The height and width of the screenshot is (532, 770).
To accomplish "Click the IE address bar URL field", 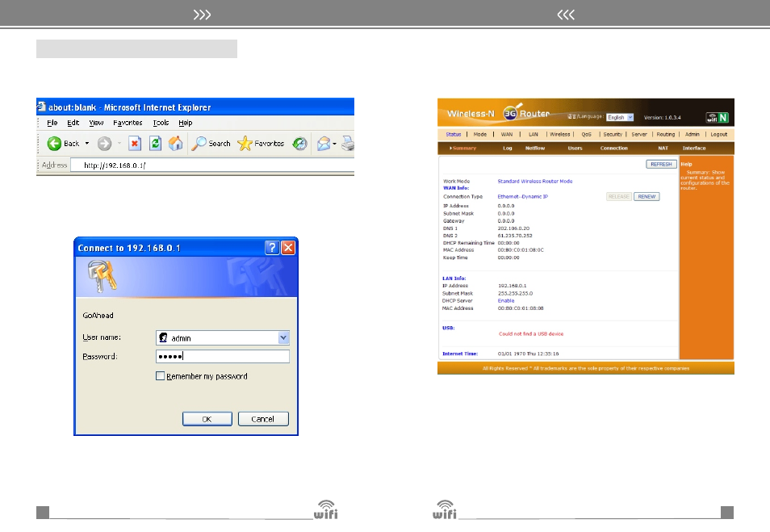I will pos(212,165).
